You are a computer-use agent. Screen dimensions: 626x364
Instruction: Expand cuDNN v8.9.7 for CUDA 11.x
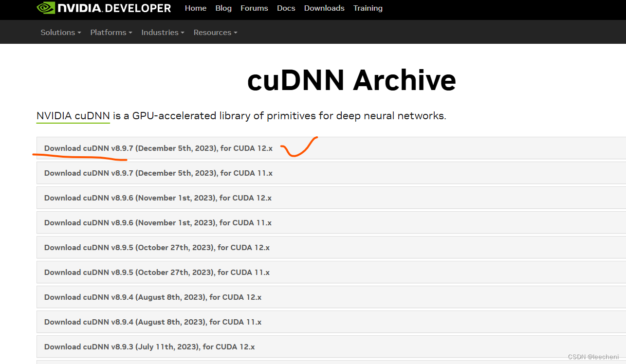coord(331,173)
